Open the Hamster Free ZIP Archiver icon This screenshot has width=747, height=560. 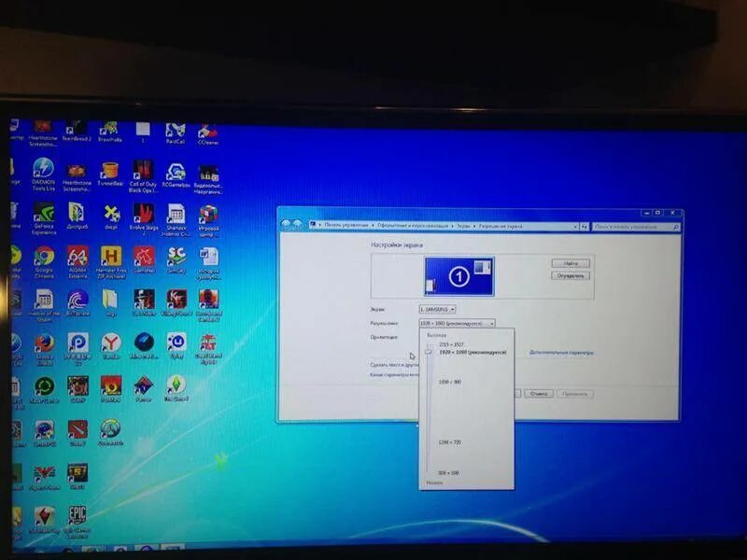pyautogui.click(x=110, y=262)
